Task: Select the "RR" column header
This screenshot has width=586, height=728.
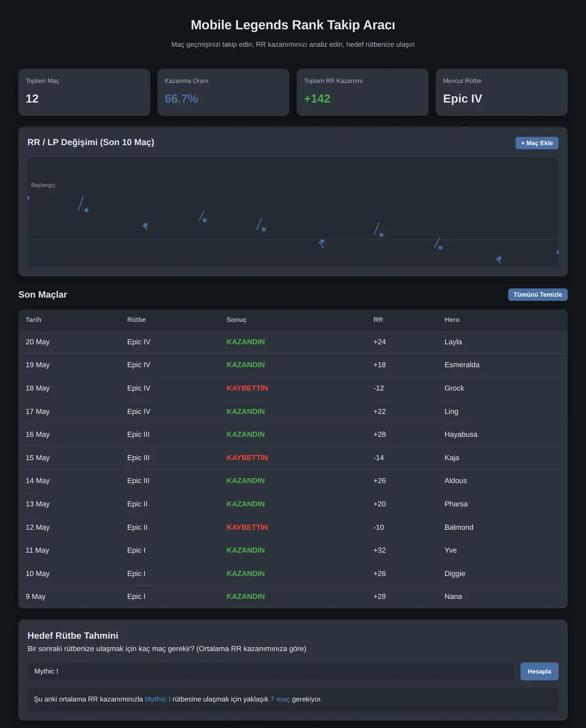Action: coord(378,320)
